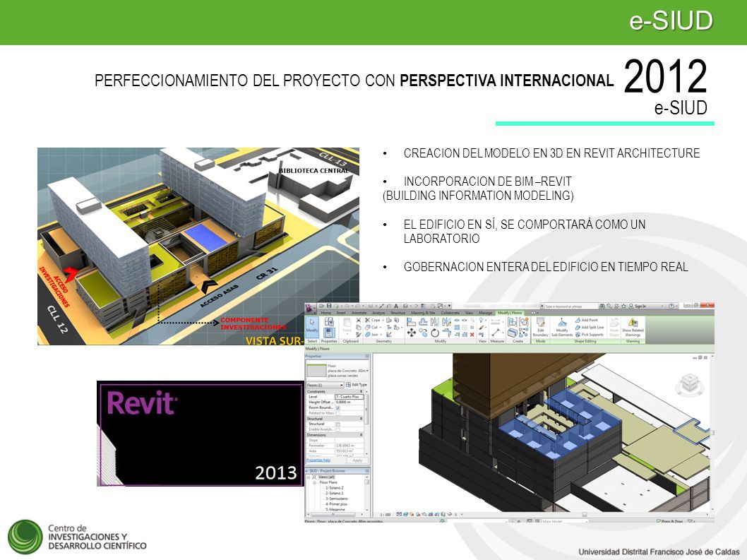Viewport: 747px width, 560px height.
Task: Close the Properties palette
Action: [x=367, y=356]
